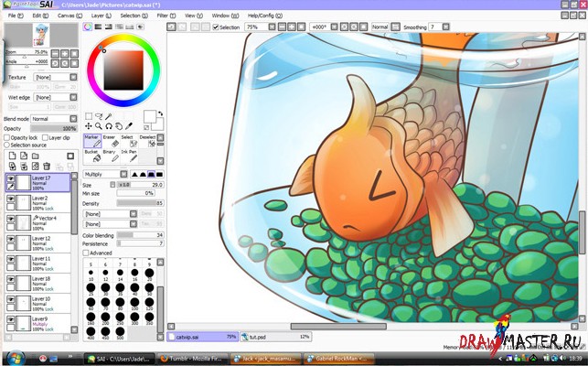Screen dimensions: 588x366
Task: Click the Windows Start button
Action: 16,358
